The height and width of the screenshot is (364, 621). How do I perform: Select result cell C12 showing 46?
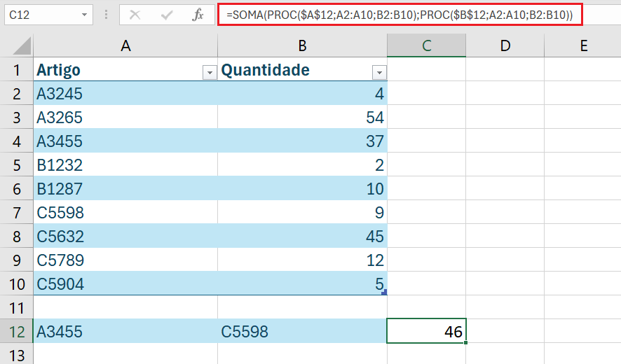pos(426,331)
